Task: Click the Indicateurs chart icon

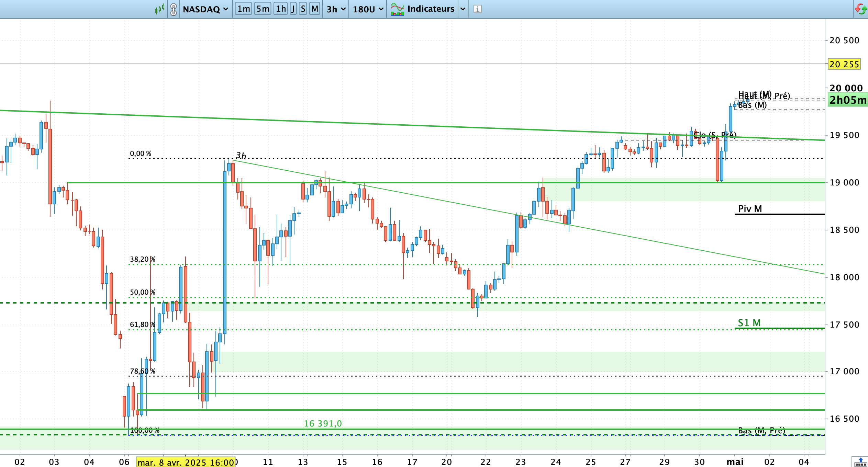Action: pos(397,9)
